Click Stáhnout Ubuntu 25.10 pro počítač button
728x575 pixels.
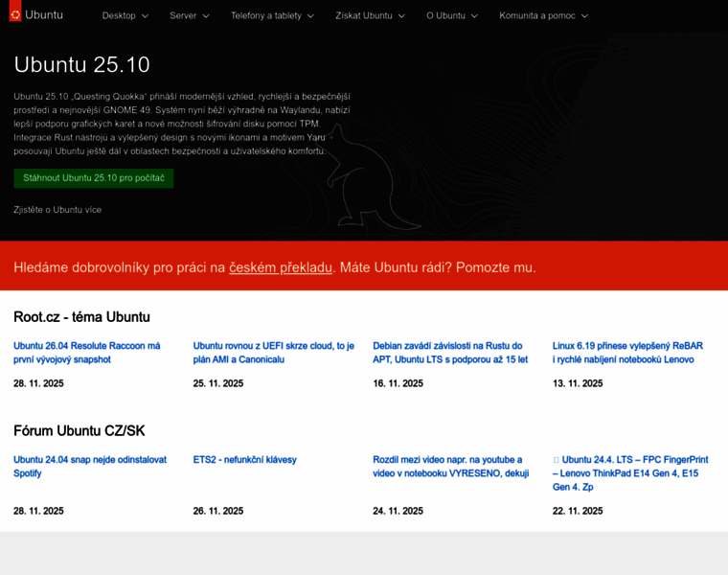pyautogui.click(x=94, y=178)
